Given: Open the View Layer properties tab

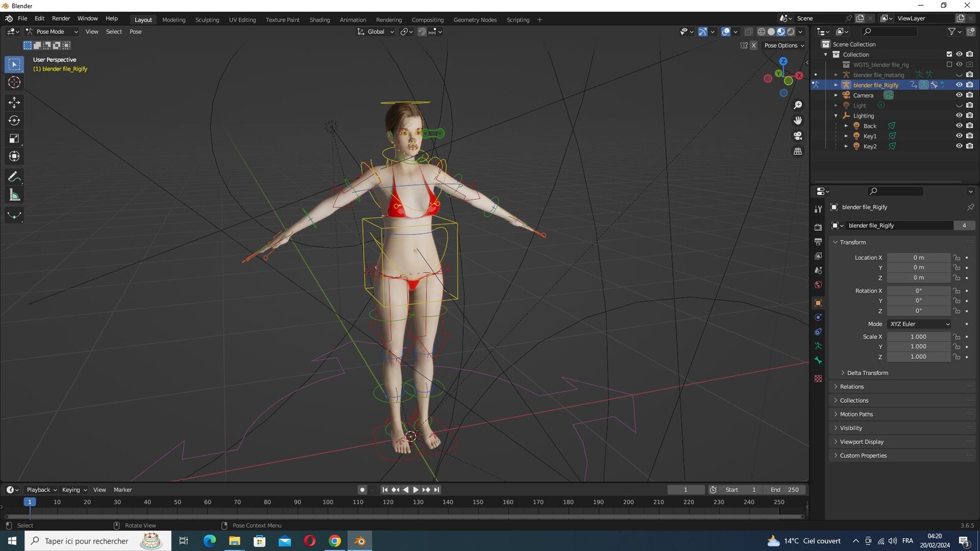Looking at the screenshot, I should 818,256.
